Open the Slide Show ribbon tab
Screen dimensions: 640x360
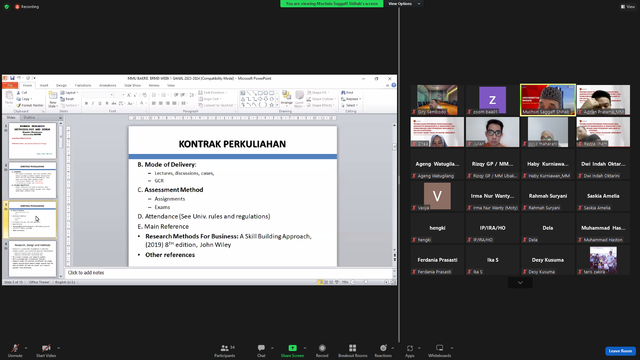[132, 85]
